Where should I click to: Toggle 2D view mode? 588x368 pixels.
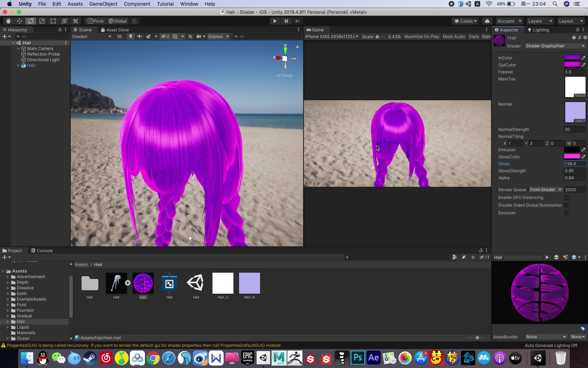119,36
